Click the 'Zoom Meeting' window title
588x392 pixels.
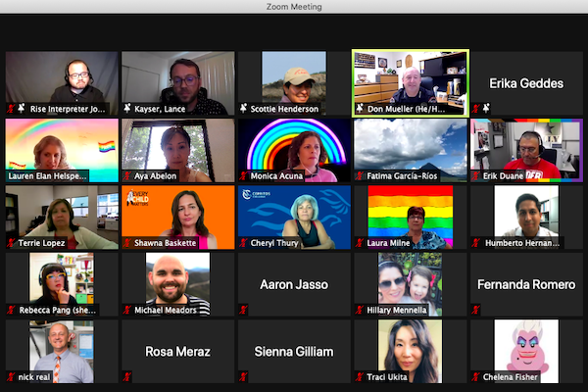pos(294,7)
